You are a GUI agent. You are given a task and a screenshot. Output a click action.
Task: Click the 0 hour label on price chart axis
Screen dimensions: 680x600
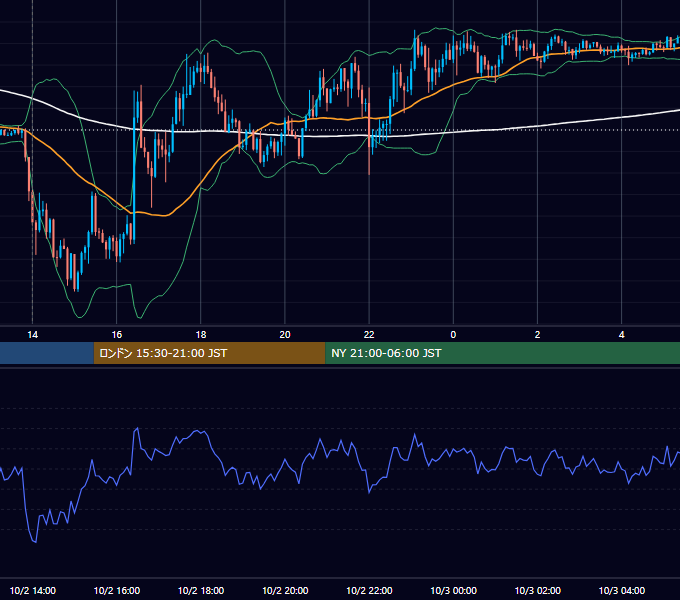click(453, 335)
